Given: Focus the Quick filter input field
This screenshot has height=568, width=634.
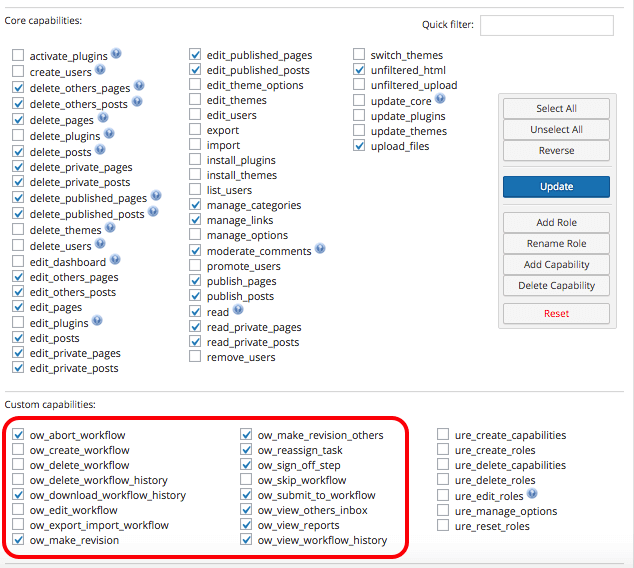Looking at the screenshot, I should tap(547, 25).
